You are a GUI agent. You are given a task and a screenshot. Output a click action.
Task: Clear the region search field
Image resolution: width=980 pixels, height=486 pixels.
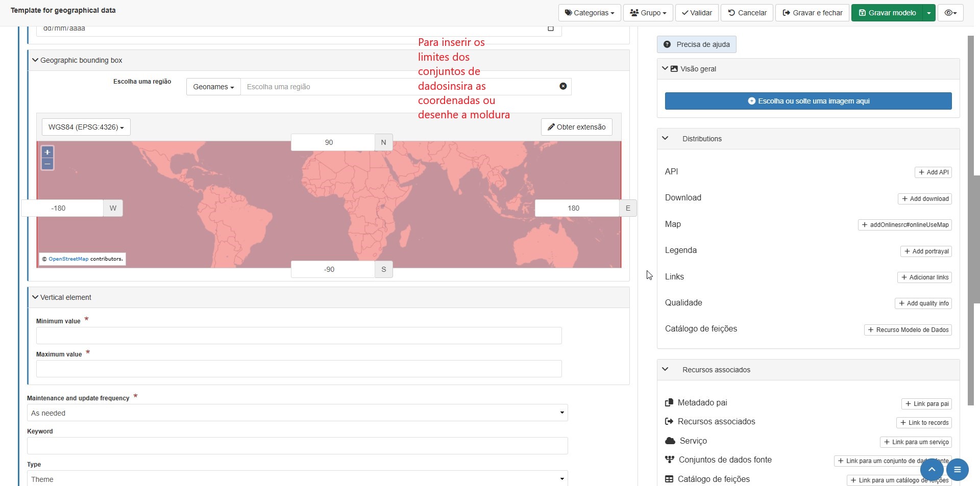click(562, 86)
